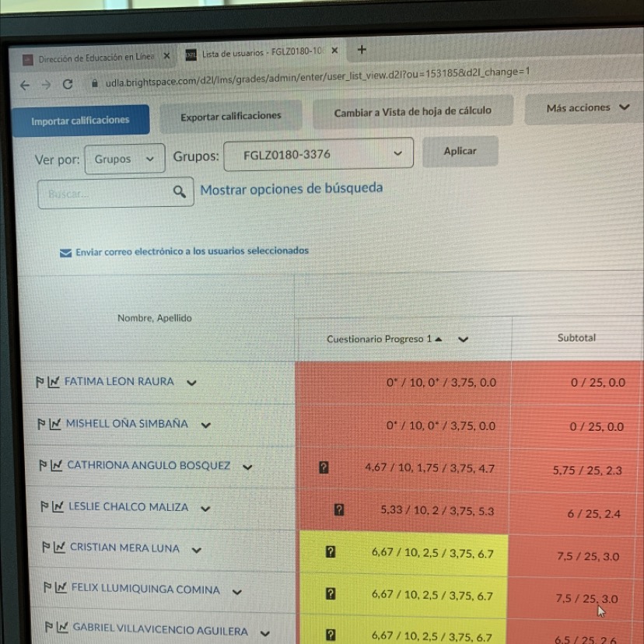Open the FGLZ0180-3376 groups dropdown
644x644 pixels.
click(x=317, y=155)
